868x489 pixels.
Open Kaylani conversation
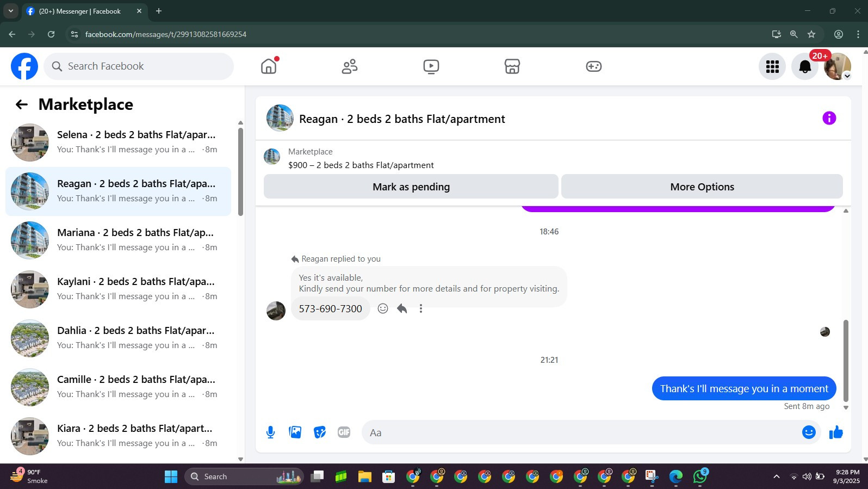point(118,289)
